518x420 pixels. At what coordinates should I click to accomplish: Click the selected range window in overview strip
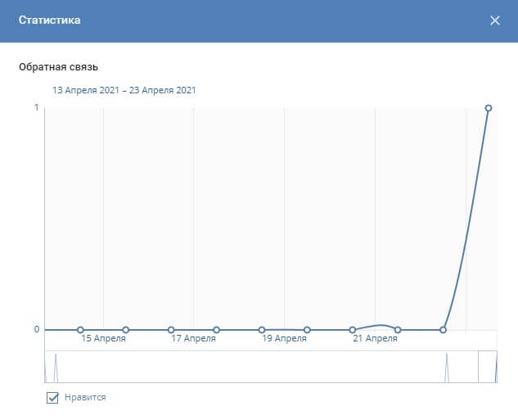(x=488, y=366)
